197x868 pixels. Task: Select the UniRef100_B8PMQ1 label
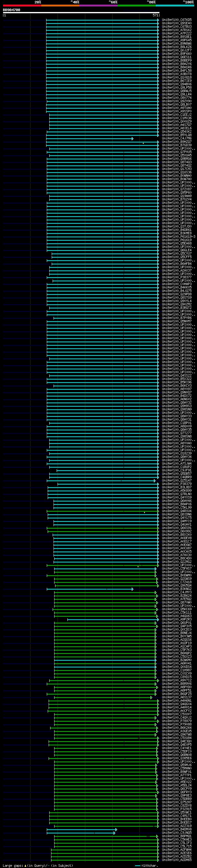pos(177,836)
